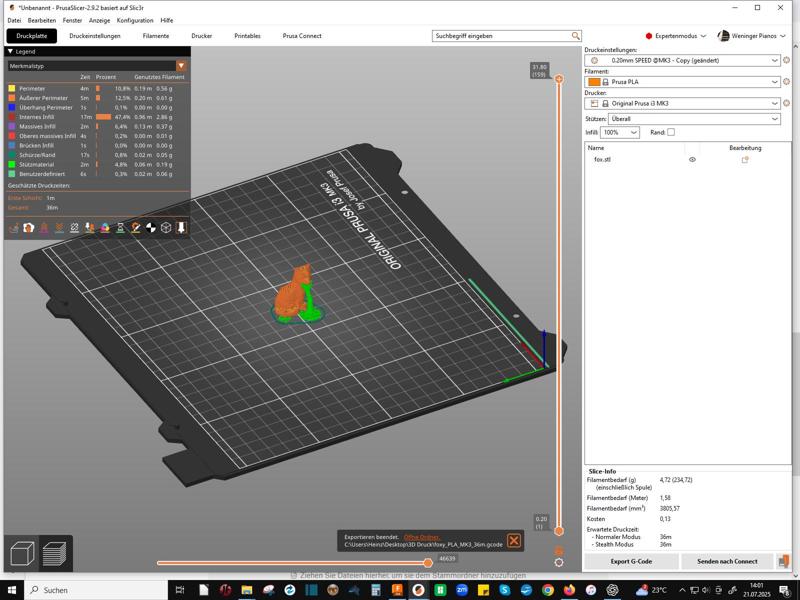Open filament settings gear next to Prusa PLA
Screen dimensions: 800x600
[787, 82]
